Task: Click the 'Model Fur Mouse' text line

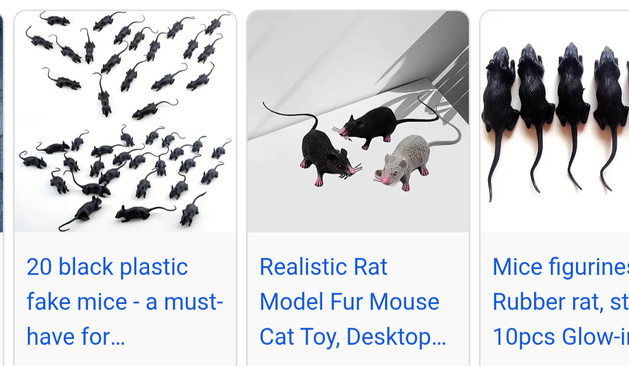Action: pos(349,302)
